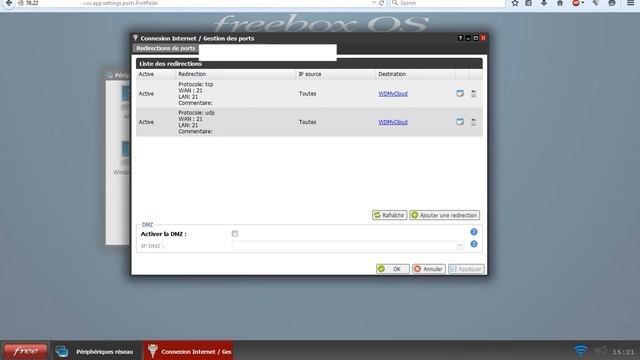Viewport: 640px width, 360px height.
Task: Click the Annuler button
Action: tap(429, 269)
